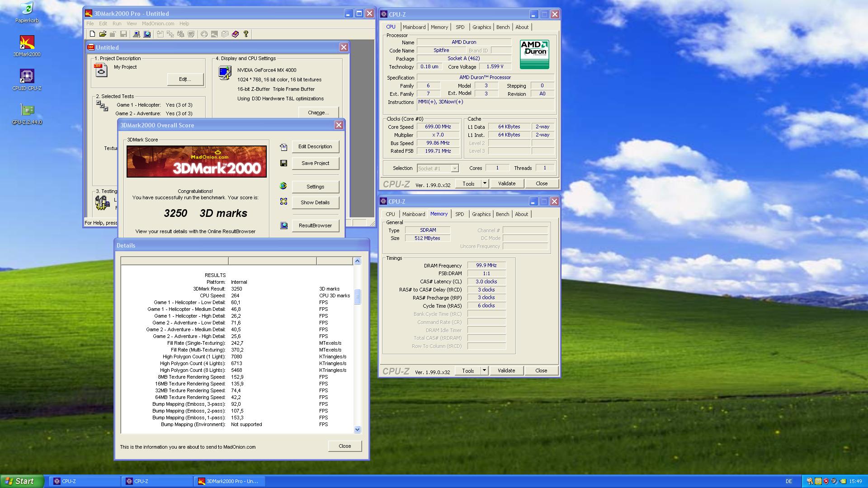This screenshot has width=868, height=488.
Task: Click the 3DMark2000 MadOnion banner image
Action: pos(197,161)
